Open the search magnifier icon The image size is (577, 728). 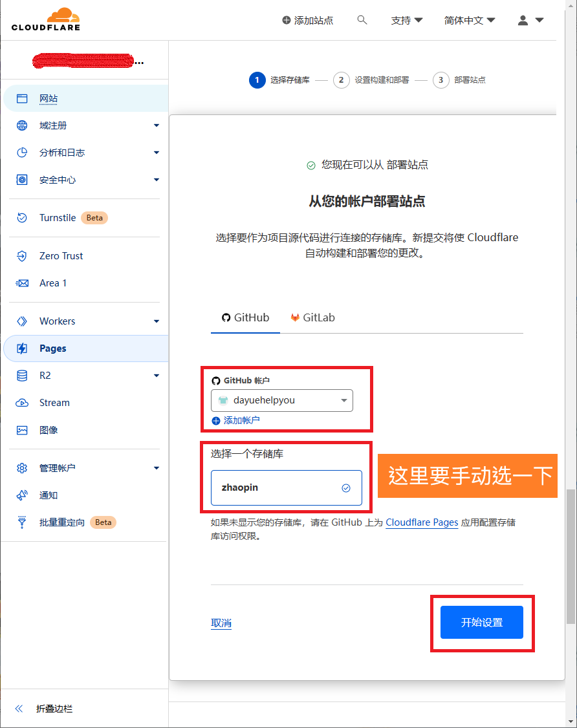click(x=362, y=20)
